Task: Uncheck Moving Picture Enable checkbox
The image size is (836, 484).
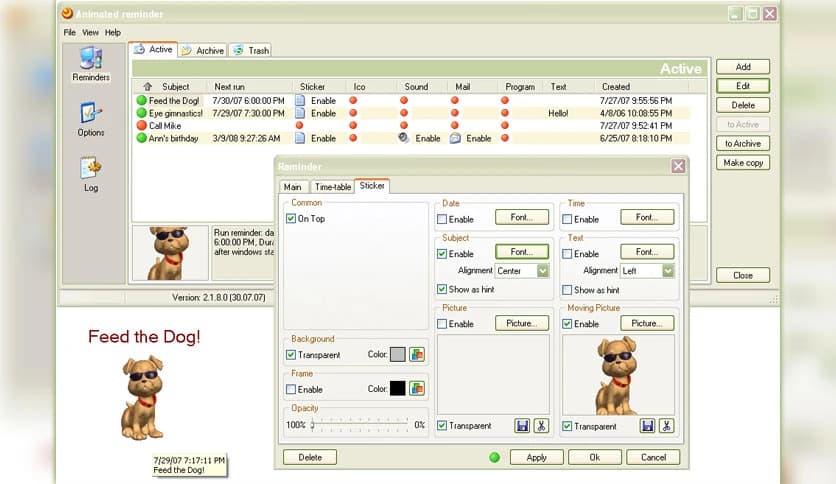Action: click(567, 324)
